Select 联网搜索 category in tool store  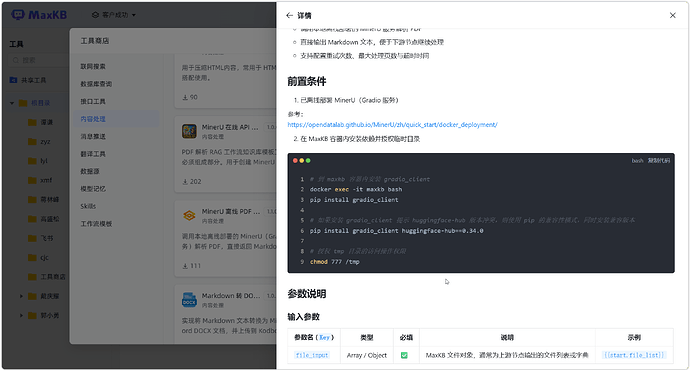coord(93,66)
